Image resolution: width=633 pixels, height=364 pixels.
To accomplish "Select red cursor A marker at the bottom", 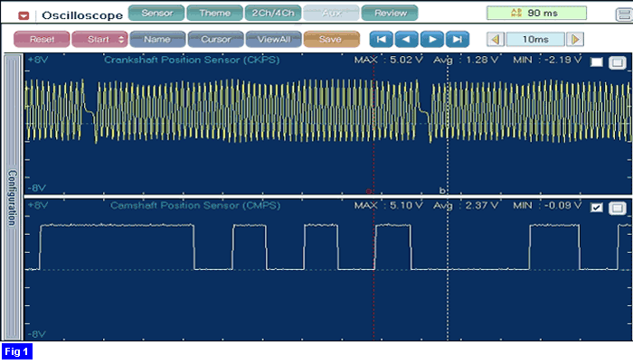I will [x=369, y=191].
